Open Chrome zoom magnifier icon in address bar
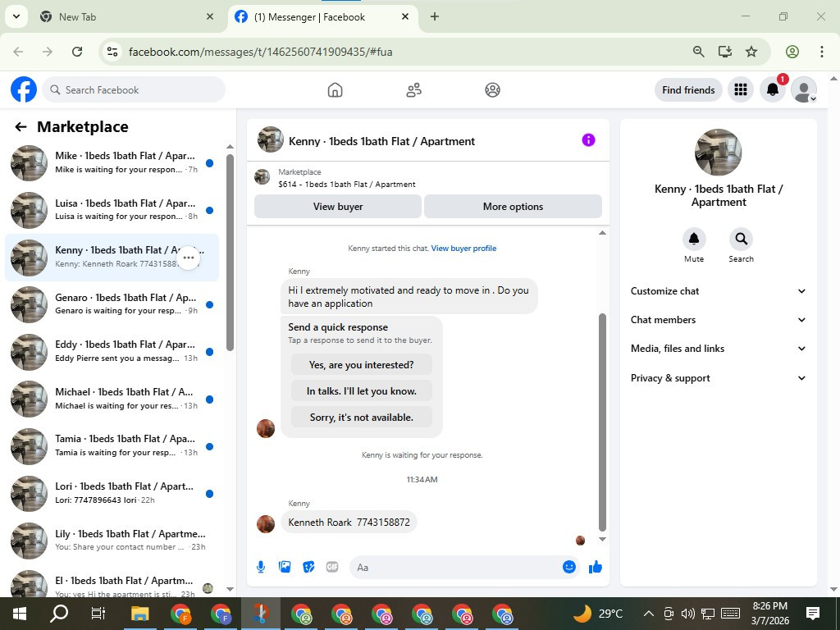Image resolution: width=840 pixels, height=630 pixels. (698, 52)
